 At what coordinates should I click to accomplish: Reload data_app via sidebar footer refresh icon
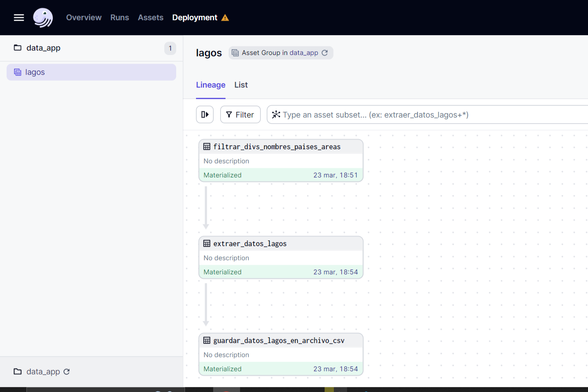(67, 371)
